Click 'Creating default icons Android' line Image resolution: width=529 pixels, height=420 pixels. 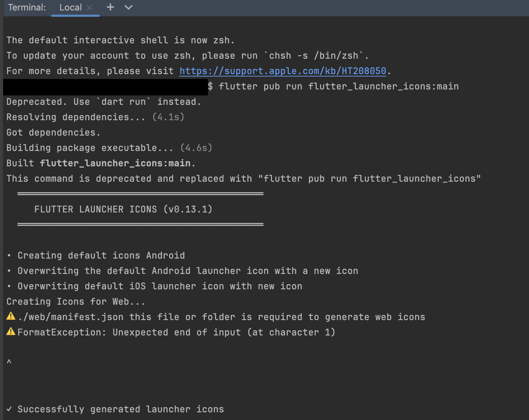(96, 255)
